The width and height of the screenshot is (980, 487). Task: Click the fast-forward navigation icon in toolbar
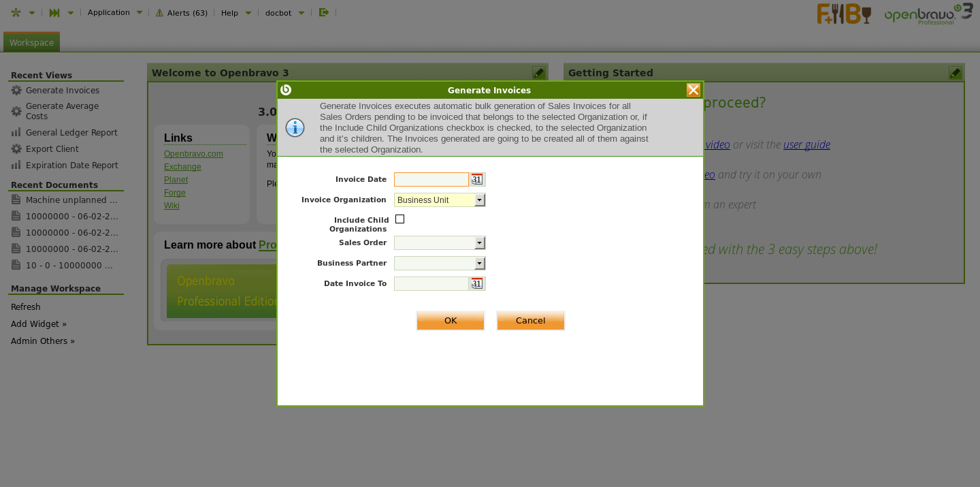[54, 12]
